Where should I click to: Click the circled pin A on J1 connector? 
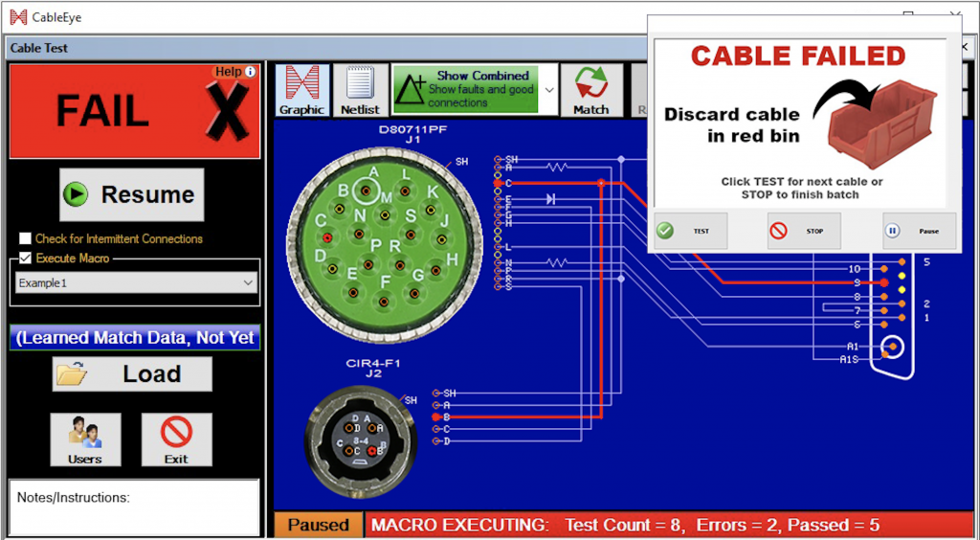pos(366,191)
